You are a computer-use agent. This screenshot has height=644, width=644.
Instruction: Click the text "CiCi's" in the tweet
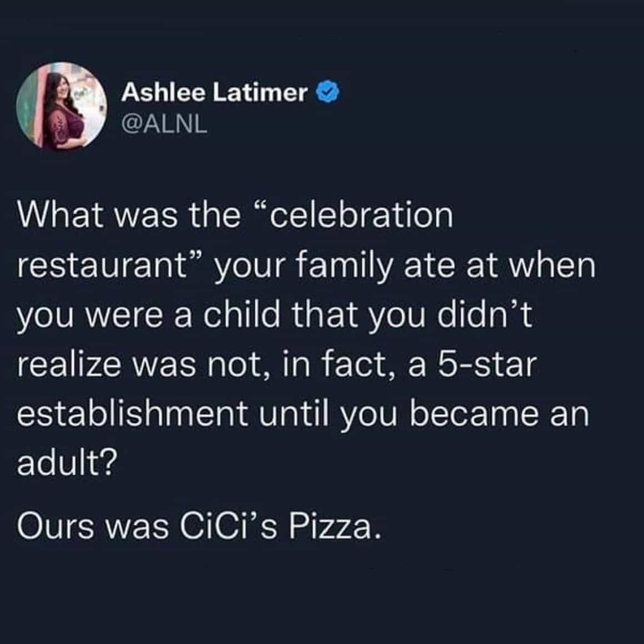click(x=231, y=526)
